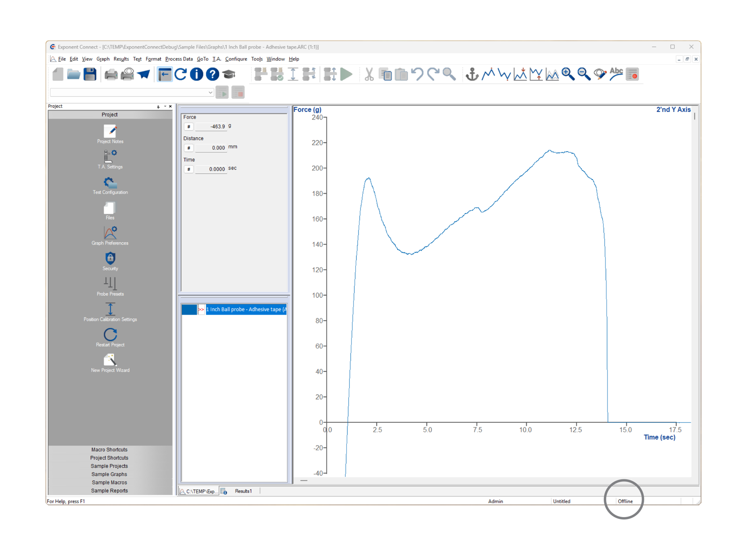The image size is (747, 560).
Task: Click the probe calibrate icon with checkmark
Action: pyautogui.click(x=277, y=74)
